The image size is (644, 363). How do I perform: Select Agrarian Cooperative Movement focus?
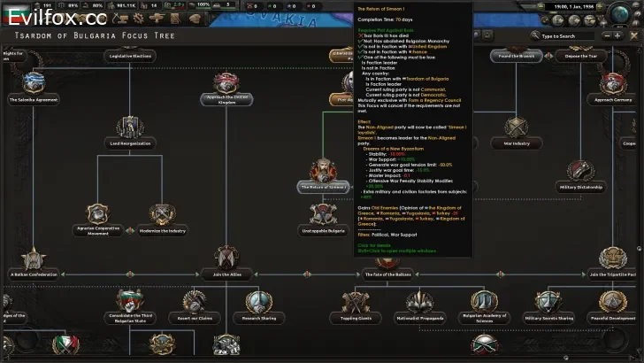coord(97,220)
